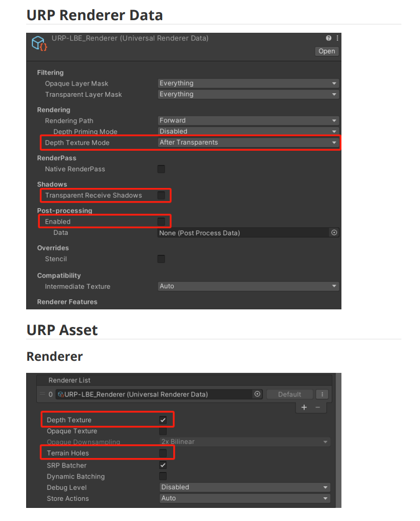Open the Debug Level dropdown
The image size is (420, 521).
tap(245, 487)
